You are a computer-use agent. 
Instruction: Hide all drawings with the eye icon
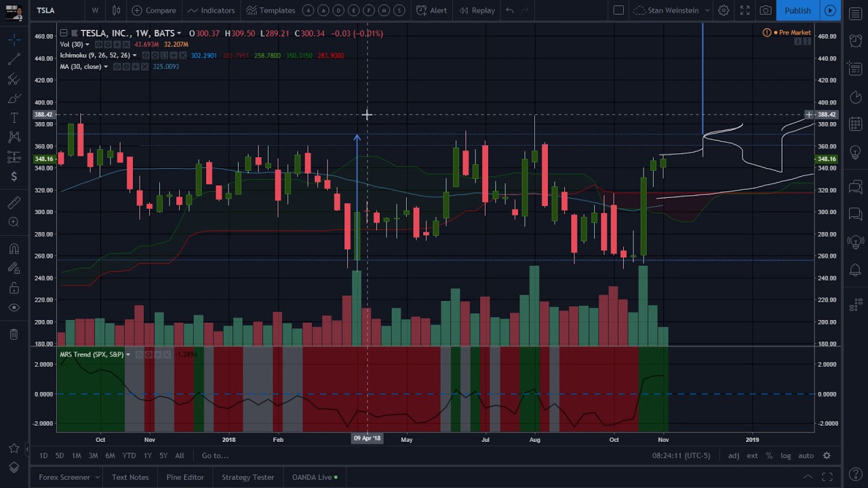[x=14, y=308]
